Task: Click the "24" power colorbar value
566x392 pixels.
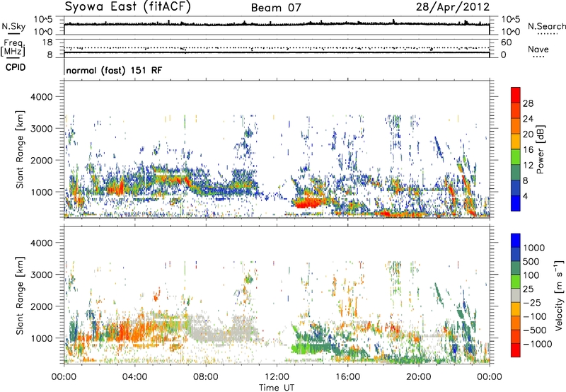Action: pyautogui.click(x=528, y=119)
